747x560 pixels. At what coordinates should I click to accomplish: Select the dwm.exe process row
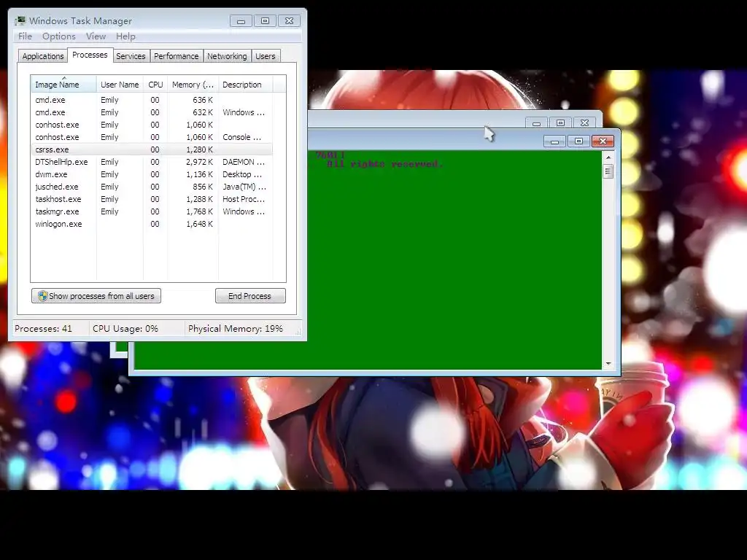[x=152, y=174]
